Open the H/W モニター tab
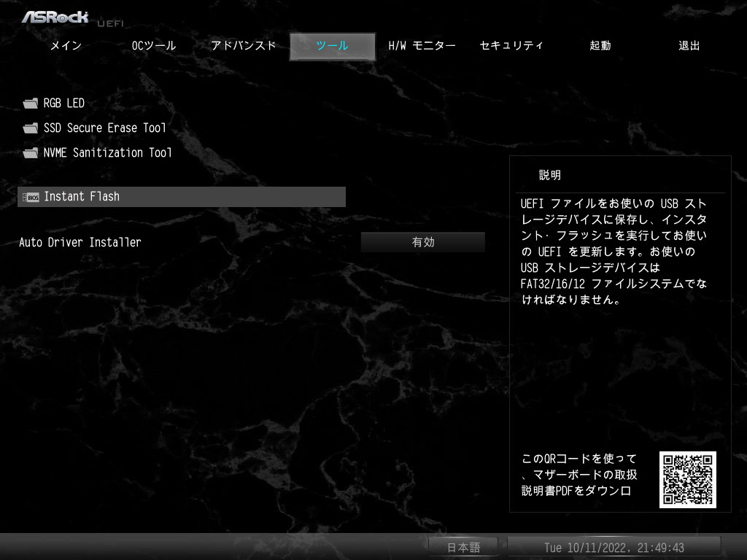 click(x=422, y=46)
